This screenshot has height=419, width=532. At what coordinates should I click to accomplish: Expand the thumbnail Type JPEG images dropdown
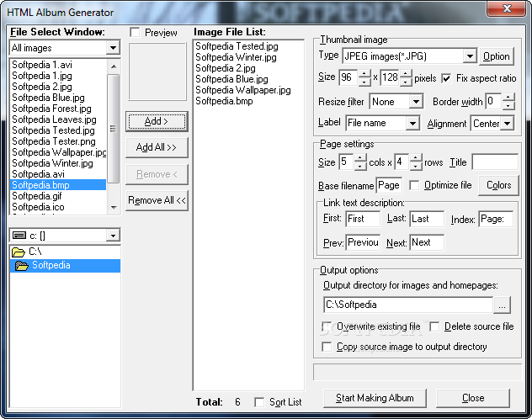pos(470,56)
